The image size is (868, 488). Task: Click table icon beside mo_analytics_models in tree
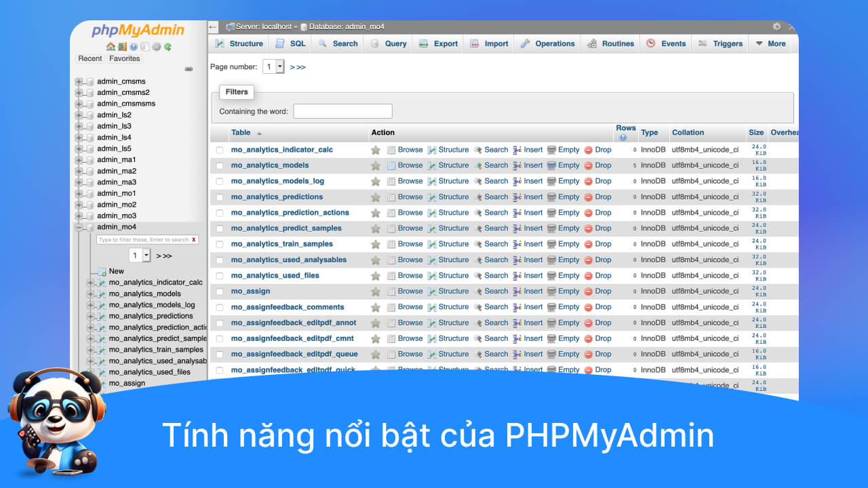[102, 293]
